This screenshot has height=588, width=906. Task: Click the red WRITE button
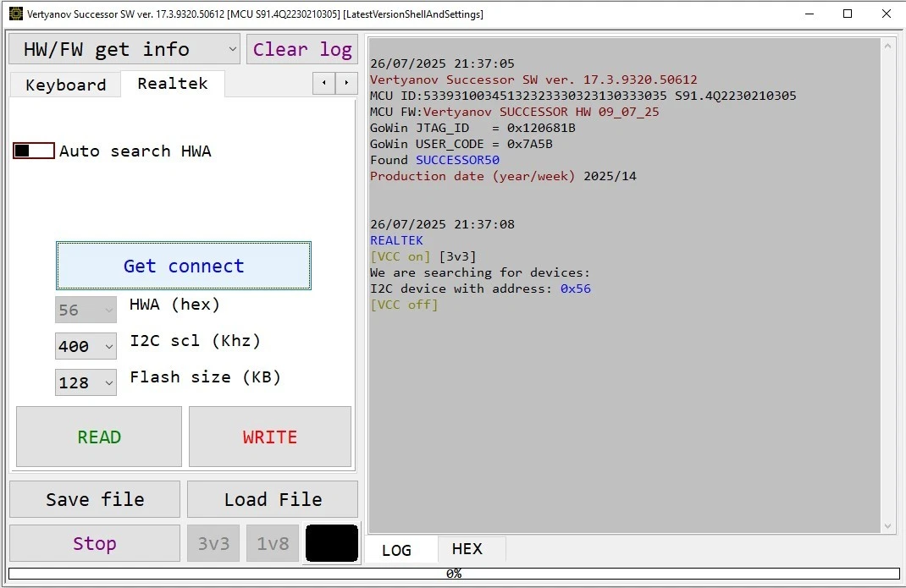pos(269,437)
